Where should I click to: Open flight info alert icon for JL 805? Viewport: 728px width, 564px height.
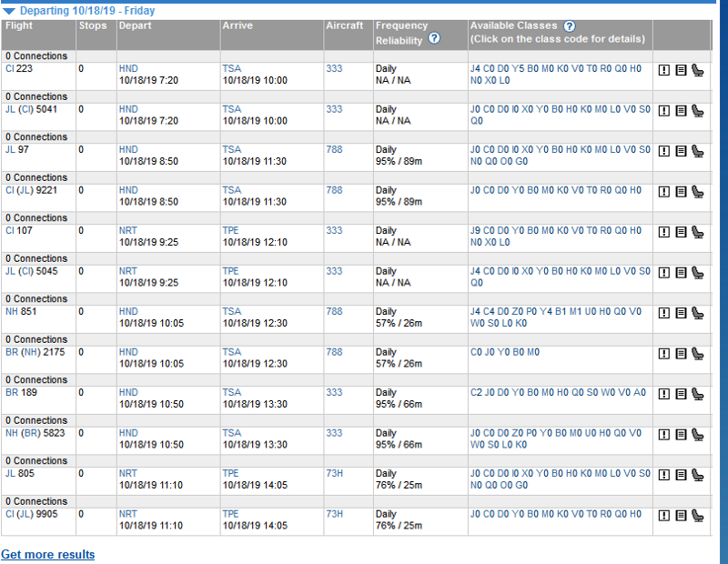coord(664,476)
